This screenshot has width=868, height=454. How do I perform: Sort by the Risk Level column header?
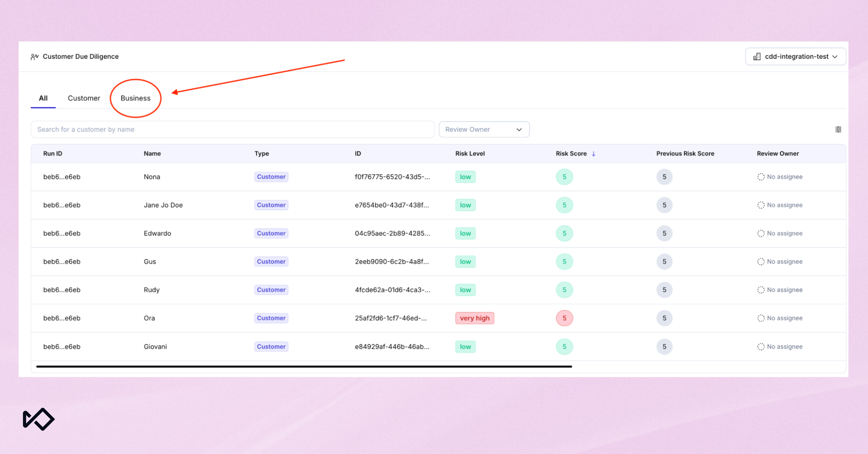click(x=470, y=154)
